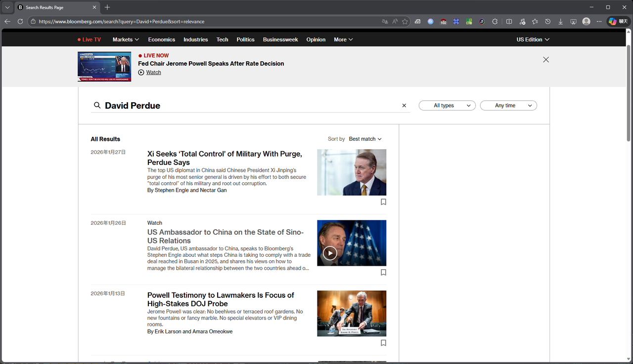Open browser history icon
Screen dimensions: 633x364
click(x=548, y=21)
